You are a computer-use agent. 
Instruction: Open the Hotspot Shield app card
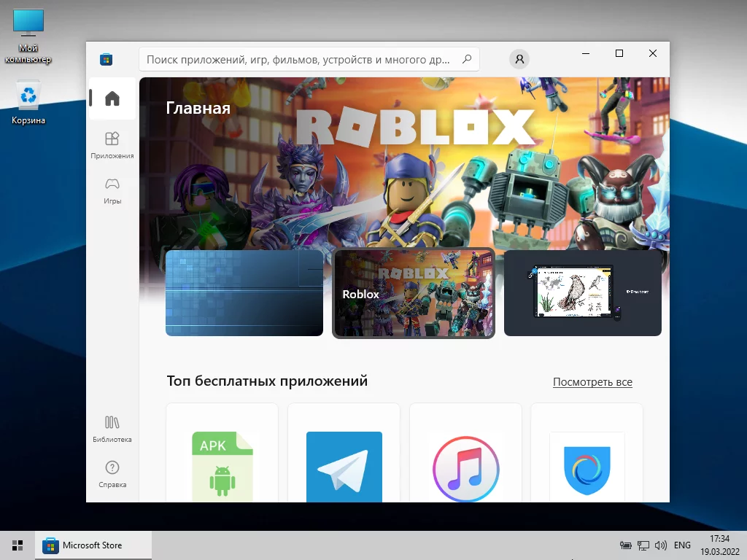coord(587,453)
